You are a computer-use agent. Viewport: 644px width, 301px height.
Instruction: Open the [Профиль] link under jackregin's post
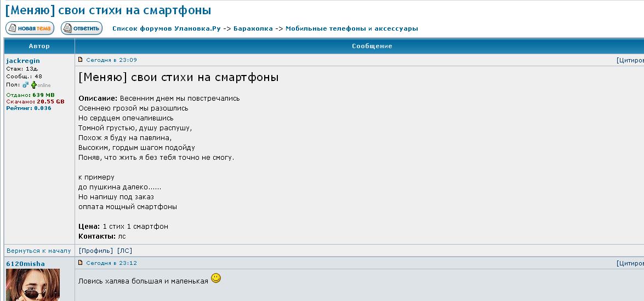pyautogui.click(x=95, y=251)
